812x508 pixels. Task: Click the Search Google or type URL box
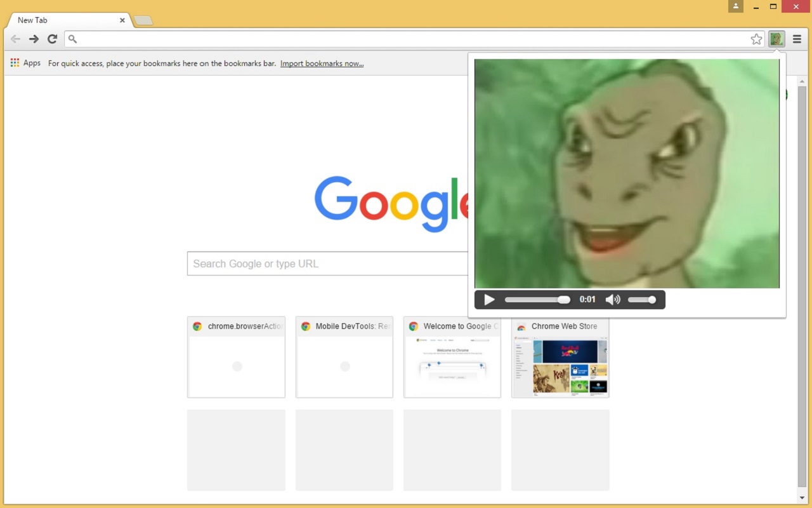coord(327,264)
